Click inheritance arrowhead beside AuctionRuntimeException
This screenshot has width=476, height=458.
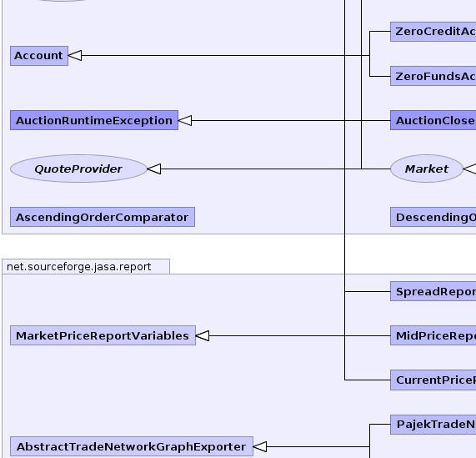[x=185, y=121]
